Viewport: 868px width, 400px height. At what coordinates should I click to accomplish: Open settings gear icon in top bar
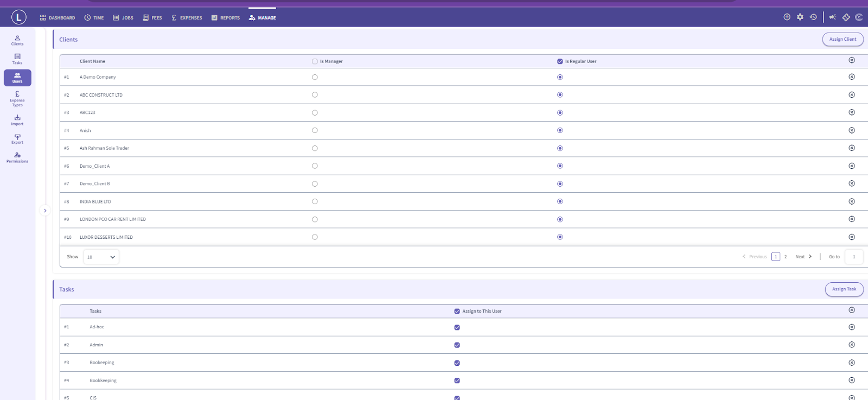[800, 17]
